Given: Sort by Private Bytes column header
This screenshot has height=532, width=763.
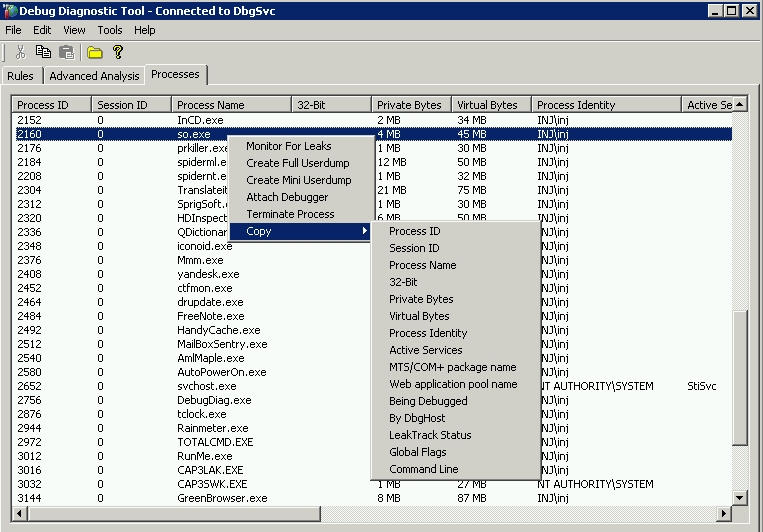Looking at the screenshot, I should click(409, 105).
